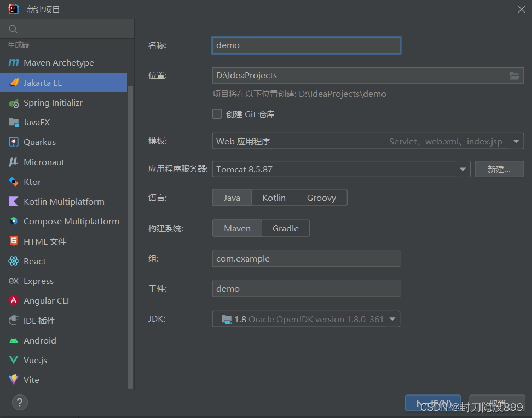Open the template dropdown arrow
This screenshot has width=532, height=418.
coord(516,141)
